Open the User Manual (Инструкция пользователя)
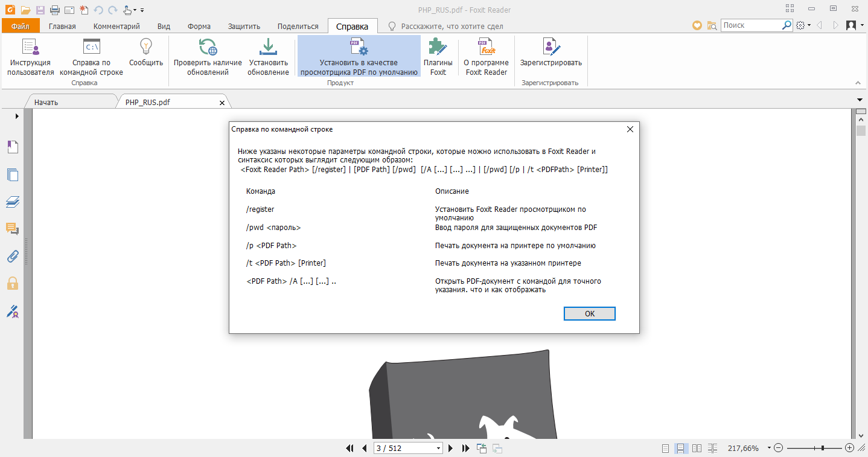 coord(31,57)
